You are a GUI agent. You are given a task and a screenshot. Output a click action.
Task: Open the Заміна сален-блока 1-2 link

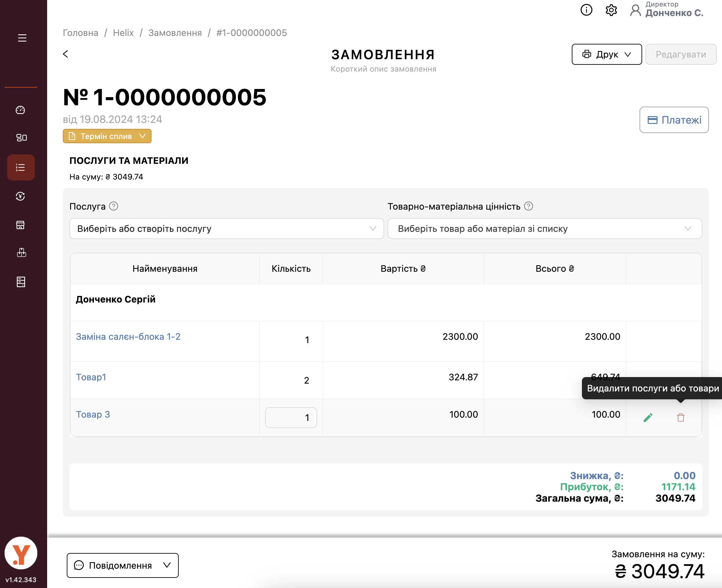[x=128, y=337]
